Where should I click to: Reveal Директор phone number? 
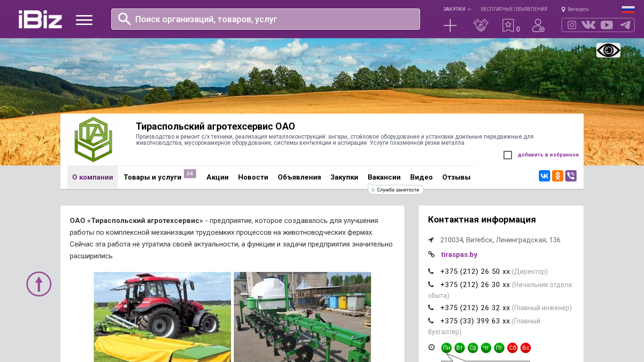coord(475,271)
